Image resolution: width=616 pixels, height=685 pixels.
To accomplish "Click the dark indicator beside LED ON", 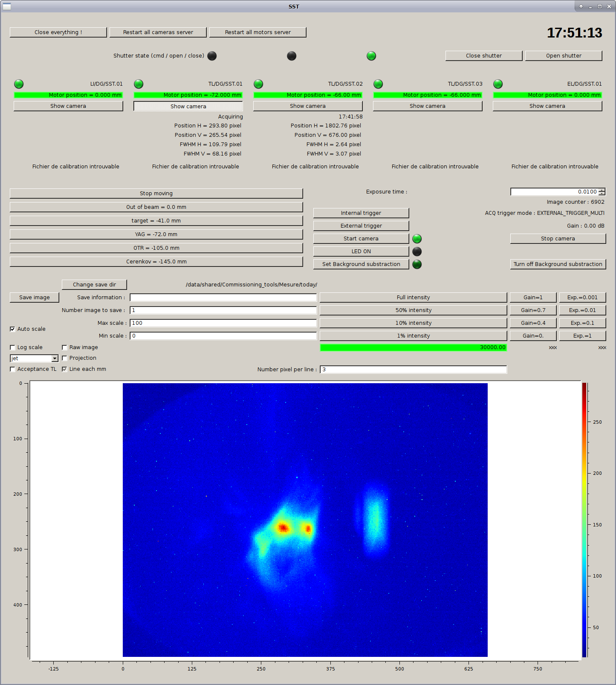I will point(417,251).
